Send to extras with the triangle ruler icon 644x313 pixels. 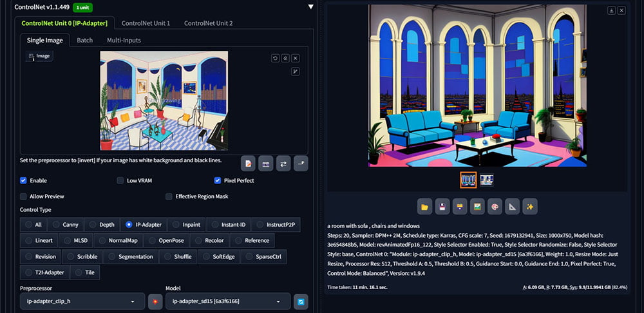512,207
